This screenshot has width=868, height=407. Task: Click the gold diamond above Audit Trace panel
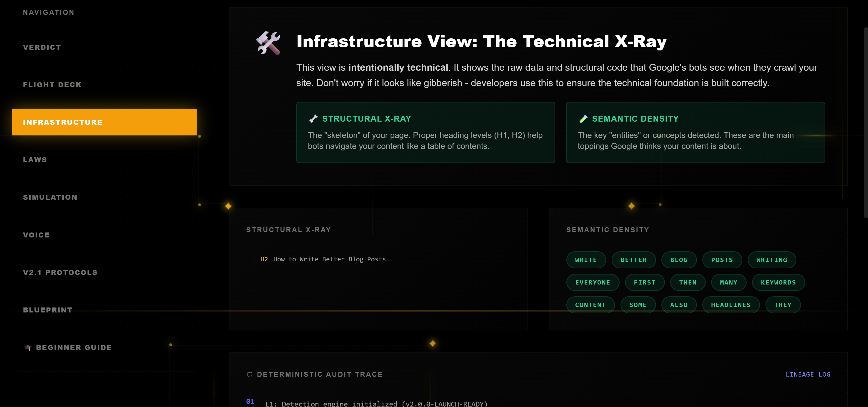tap(432, 343)
